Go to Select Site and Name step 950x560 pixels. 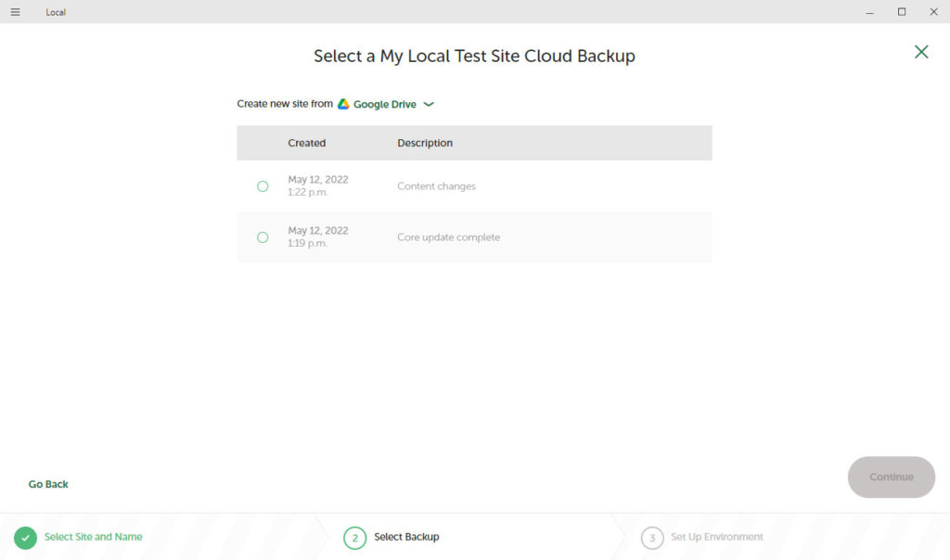[93, 537]
